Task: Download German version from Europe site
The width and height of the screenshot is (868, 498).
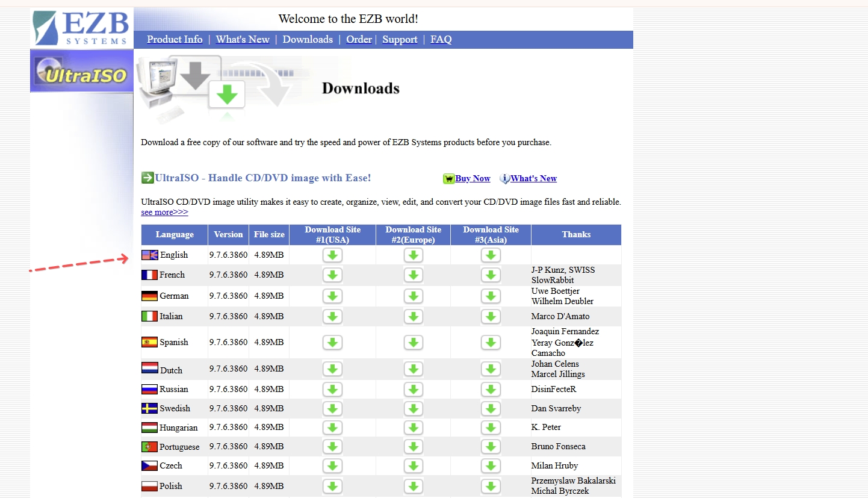Action: pos(413,296)
